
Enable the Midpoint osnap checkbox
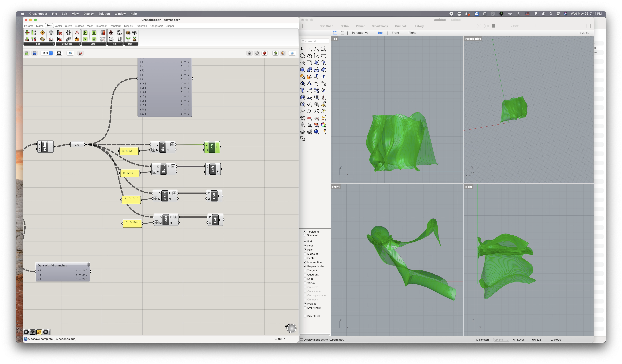(305, 254)
